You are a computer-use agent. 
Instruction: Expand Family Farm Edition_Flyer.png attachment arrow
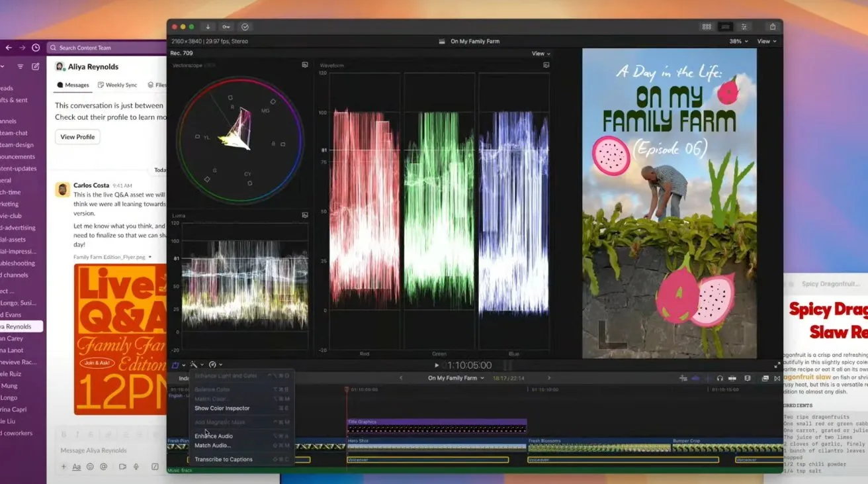150,257
